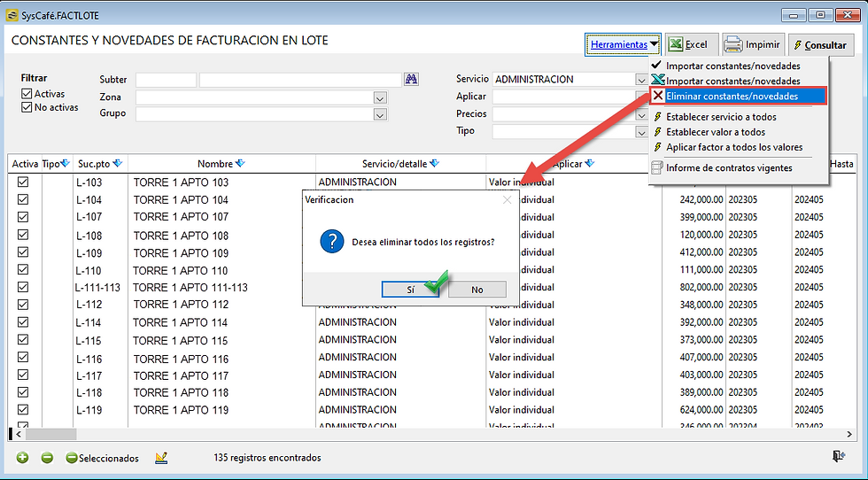
Task: Click the green minus remove record icon
Action: pos(47,458)
